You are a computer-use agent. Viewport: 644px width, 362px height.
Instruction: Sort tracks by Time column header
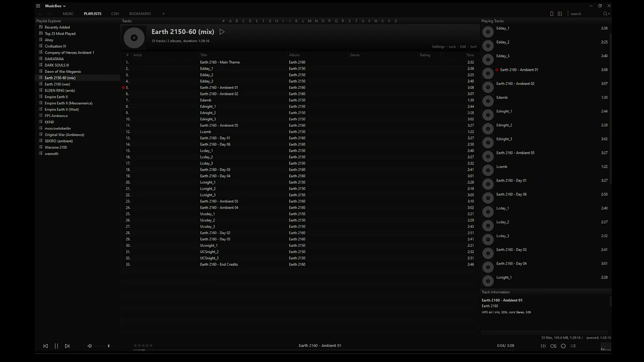[470, 55]
